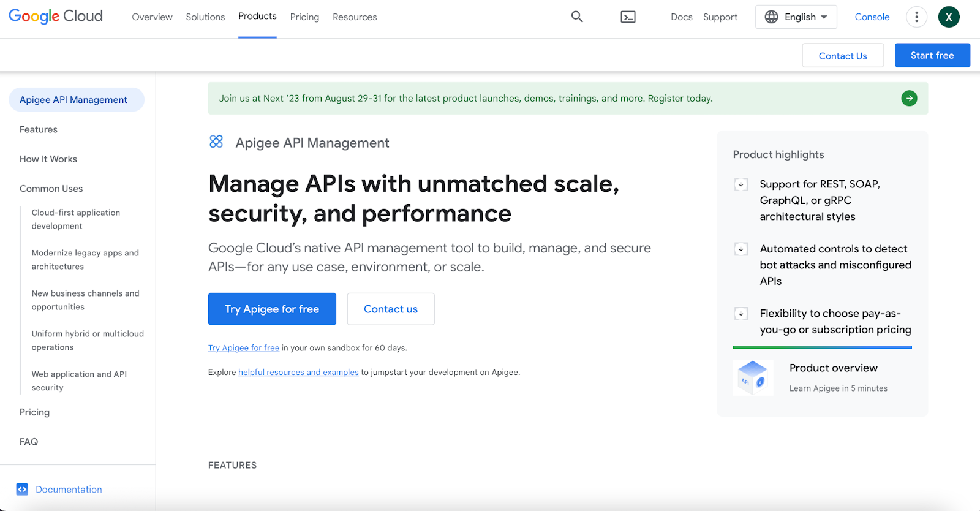Click the Contact us button under headline
Screen dimensions: 980x511
[391, 309]
